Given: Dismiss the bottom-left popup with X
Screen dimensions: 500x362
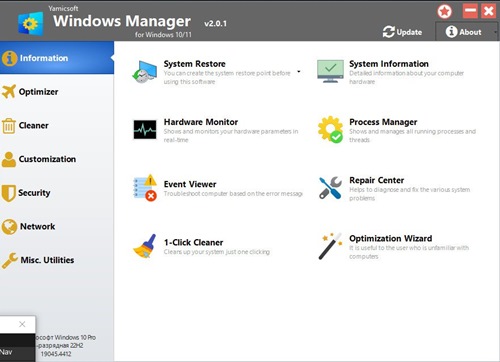Looking at the screenshot, I should [x=22, y=324].
